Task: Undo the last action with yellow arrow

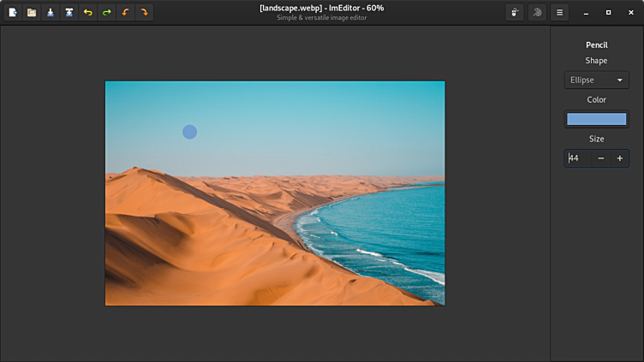Action: 88,13
